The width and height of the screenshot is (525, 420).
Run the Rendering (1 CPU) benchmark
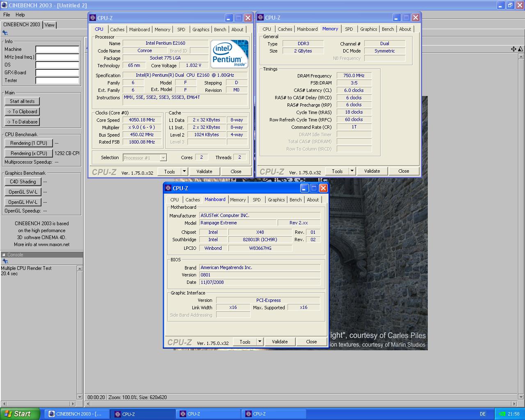pyautogui.click(x=29, y=143)
